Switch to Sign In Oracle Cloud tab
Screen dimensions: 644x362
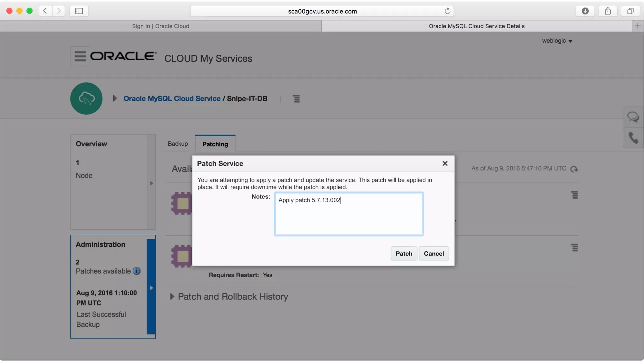tap(160, 26)
